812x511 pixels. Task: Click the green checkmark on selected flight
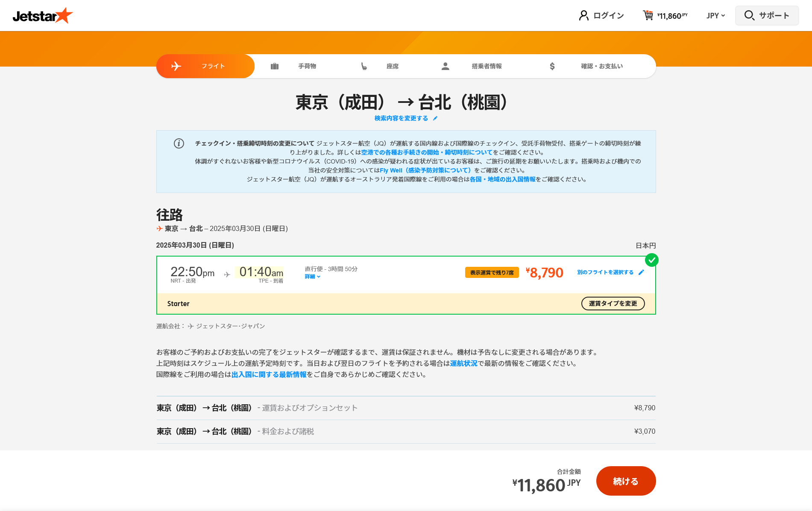[652, 260]
